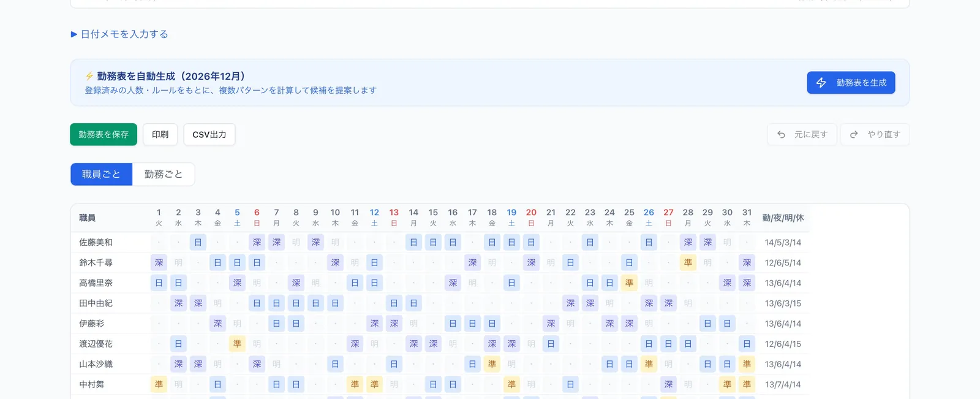980x399 pixels.
Task: Select 佐藤美和's 日 shift on day 14
Action: (x=413, y=242)
